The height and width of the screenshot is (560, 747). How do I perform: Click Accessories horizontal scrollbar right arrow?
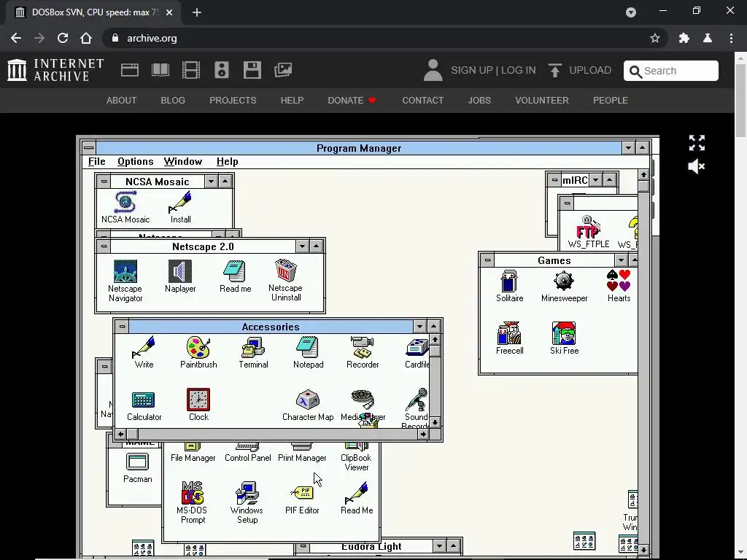[423, 434]
